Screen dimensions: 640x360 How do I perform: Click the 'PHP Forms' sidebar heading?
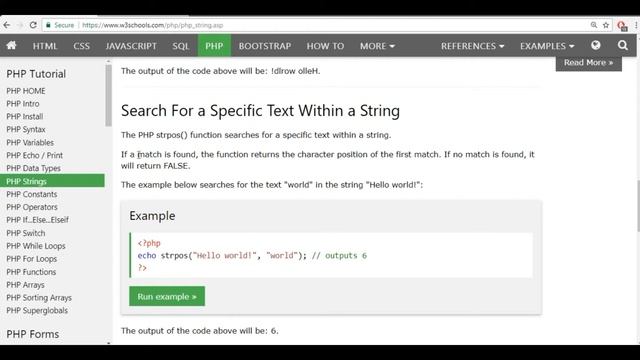[x=33, y=334]
